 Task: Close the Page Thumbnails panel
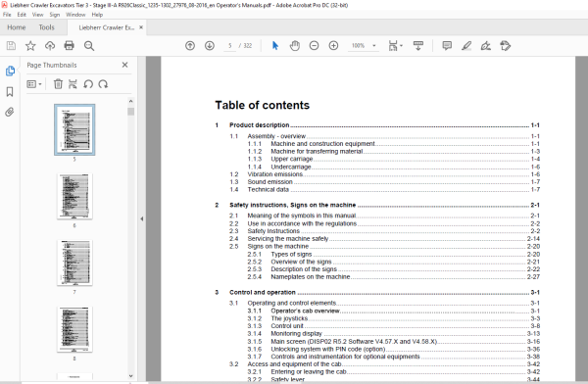tap(124, 65)
